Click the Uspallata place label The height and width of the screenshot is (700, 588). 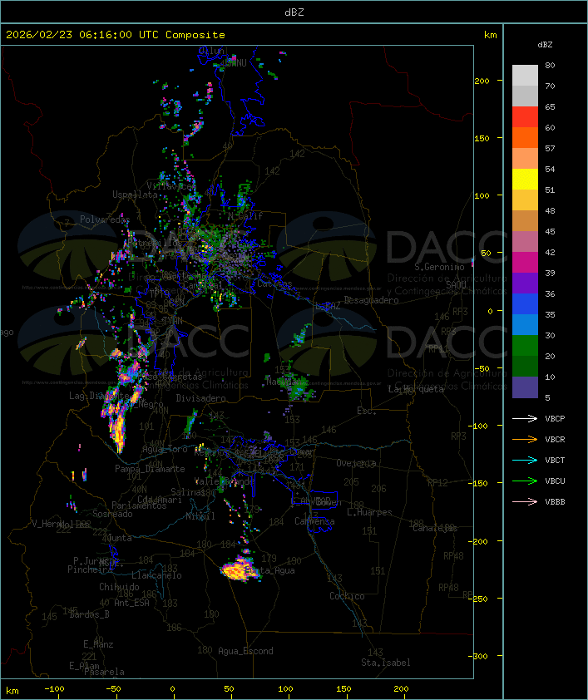tap(135, 195)
